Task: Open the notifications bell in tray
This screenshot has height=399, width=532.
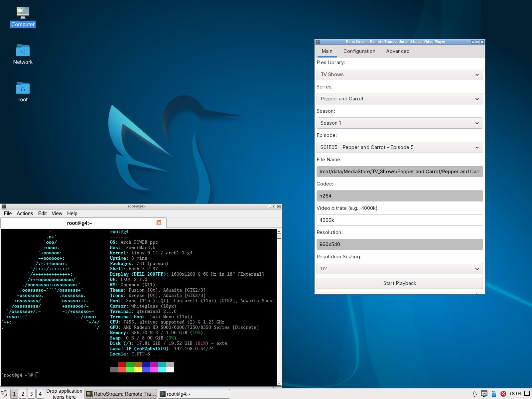Action: [475, 394]
